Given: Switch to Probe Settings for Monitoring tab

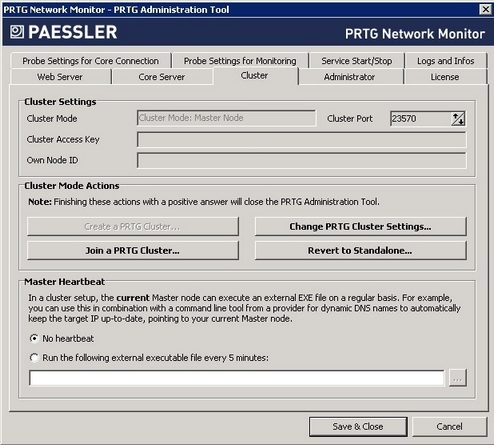Looking at the screenshot, I should click(240, 61).
